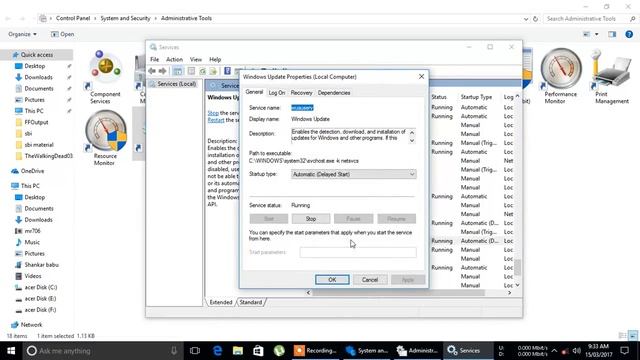
Task: Click Startup Type column header
Action: pyautogui.click(x=476, y=97)
